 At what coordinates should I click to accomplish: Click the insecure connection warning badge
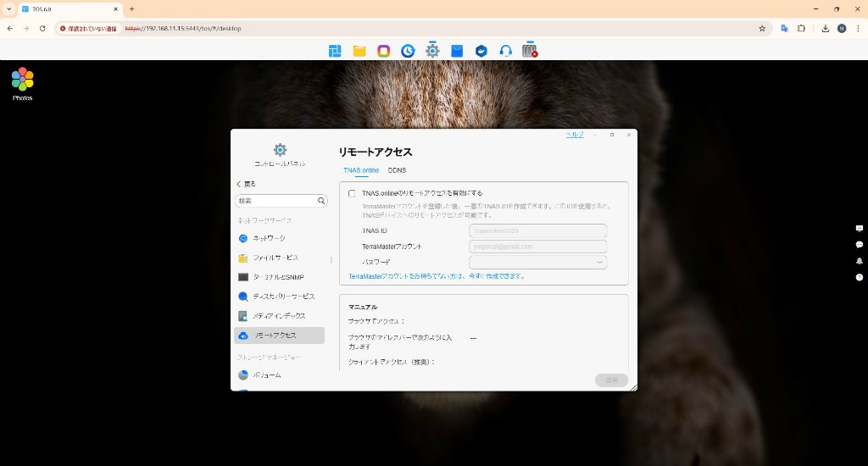point(88,28)
